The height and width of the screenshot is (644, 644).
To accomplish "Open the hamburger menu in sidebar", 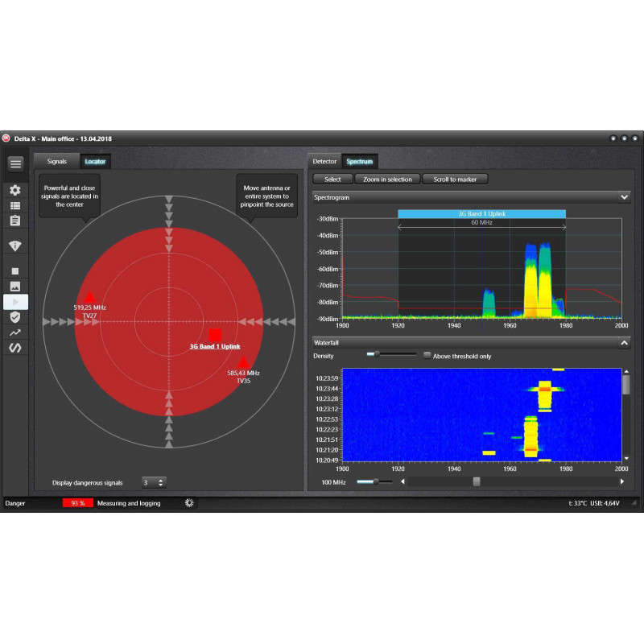I will [x=15, y=164].
